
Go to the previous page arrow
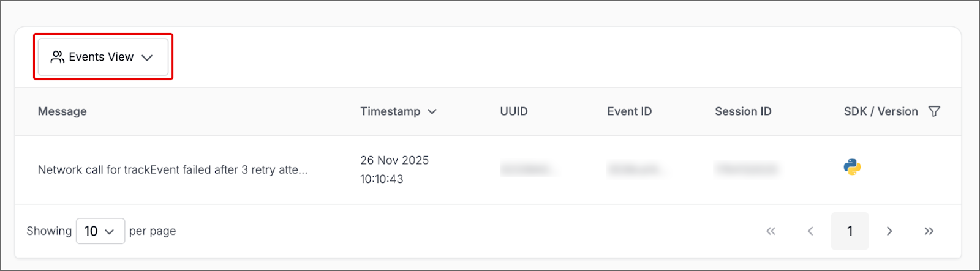810,231
